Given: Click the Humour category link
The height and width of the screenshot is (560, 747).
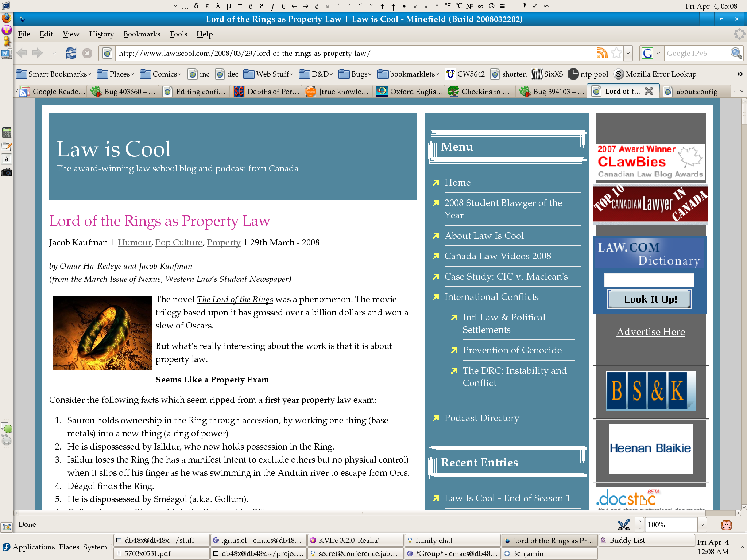Looking at the screenshot, I should [134, 242].
